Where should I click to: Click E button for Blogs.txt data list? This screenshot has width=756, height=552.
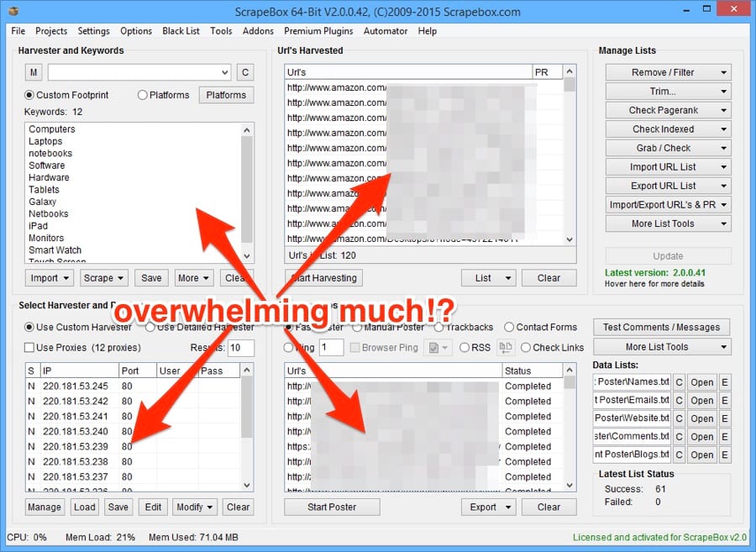[x=724, y=455]
